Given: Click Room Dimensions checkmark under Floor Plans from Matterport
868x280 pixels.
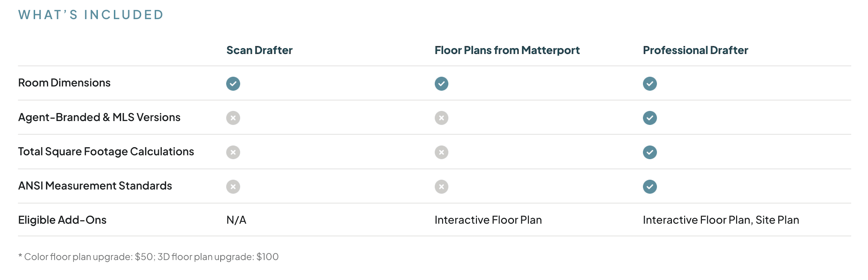Looking at the screenshot, I should pyautogui.click(x=441, y=84).
